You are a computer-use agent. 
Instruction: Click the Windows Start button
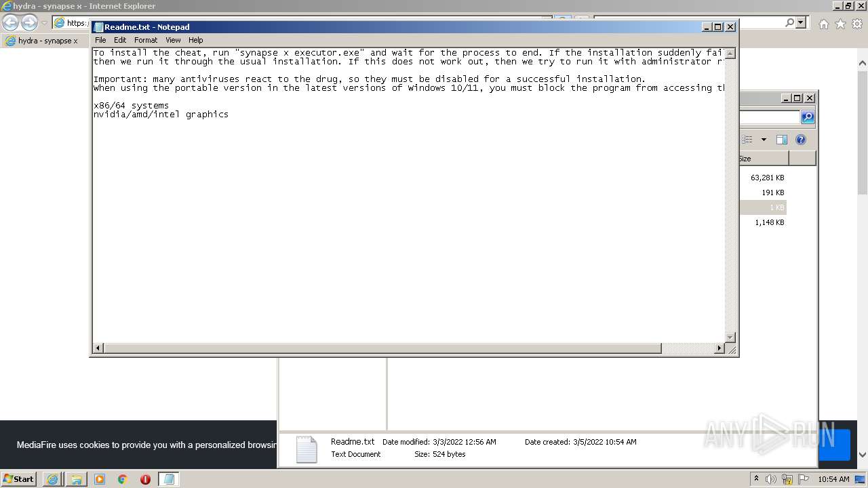pyautogui.click(x=18, y=479)
